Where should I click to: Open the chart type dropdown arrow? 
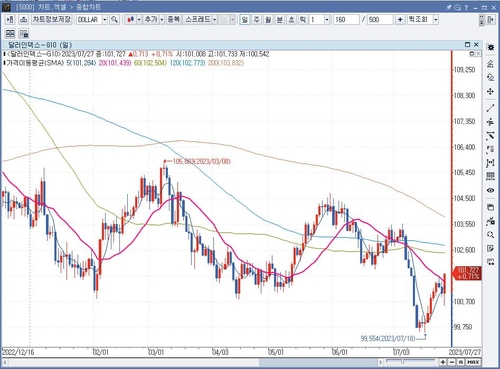pos(139,20)
